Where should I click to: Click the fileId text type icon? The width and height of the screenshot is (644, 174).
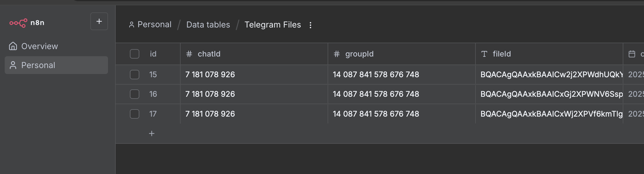tap(484, 54)
